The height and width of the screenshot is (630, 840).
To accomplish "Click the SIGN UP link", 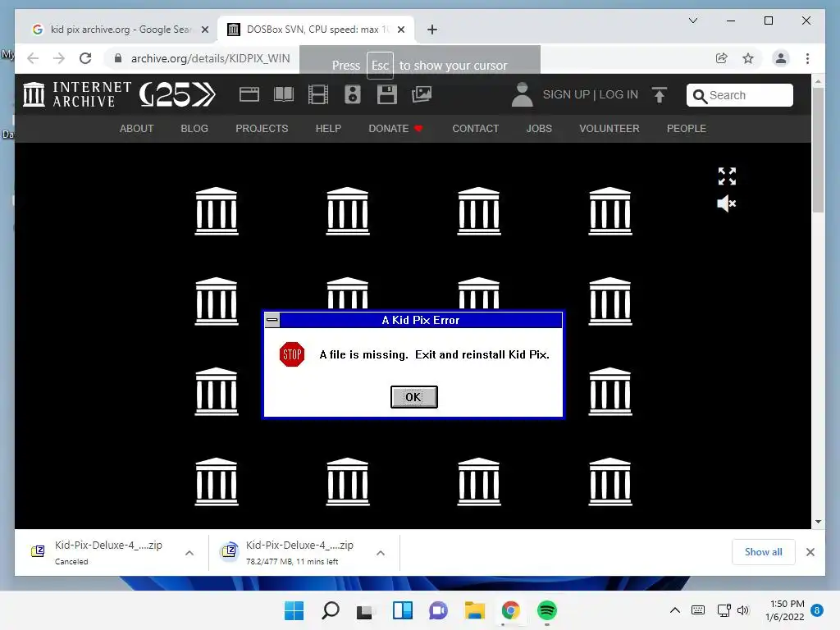I will (566, 95).
